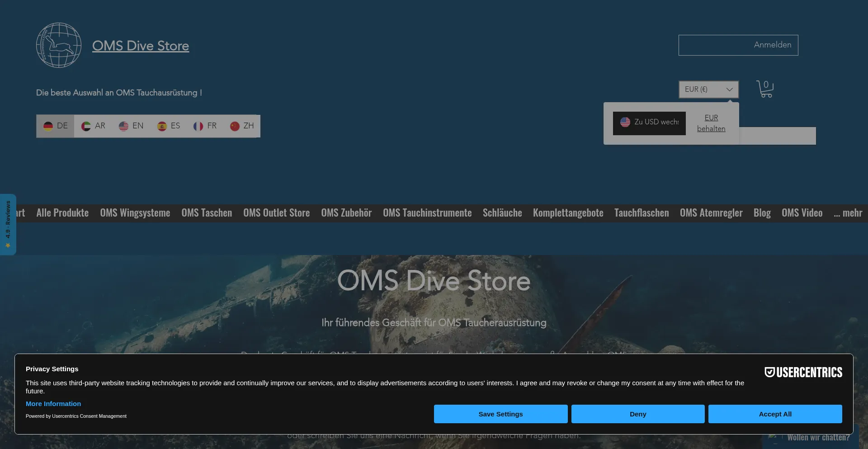Open Blog menu item
Image resolution: width=868 pixels, height=449 pixels.
pos(762,213)
